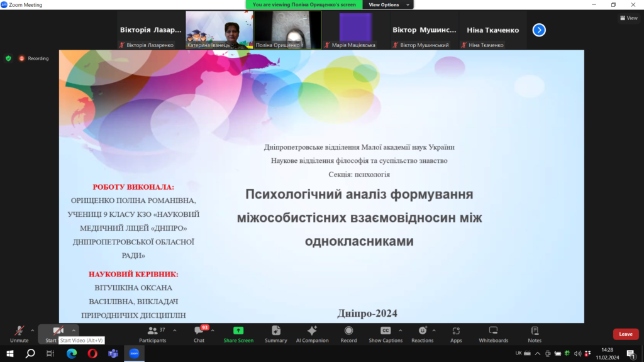Click the sharing notification banner
Image resolution: width=644 pixels, height=362 pixels.
pos(304,4)
